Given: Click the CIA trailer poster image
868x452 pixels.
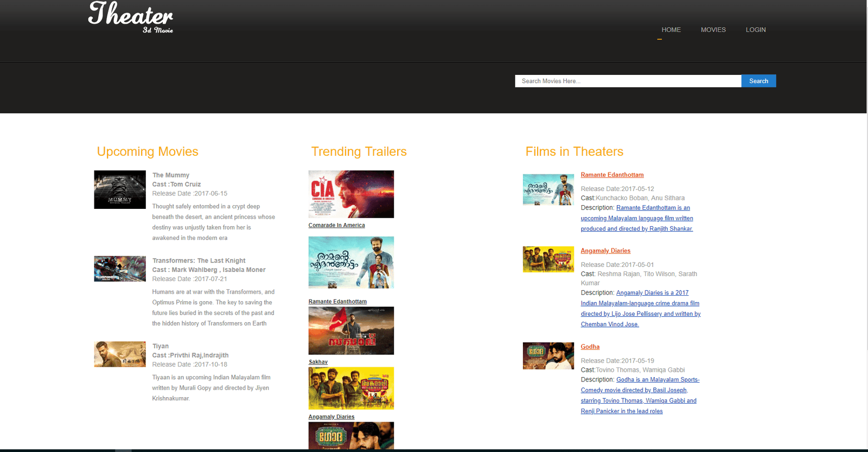Looking at the screenshot, I should click(x=351, y=194).
